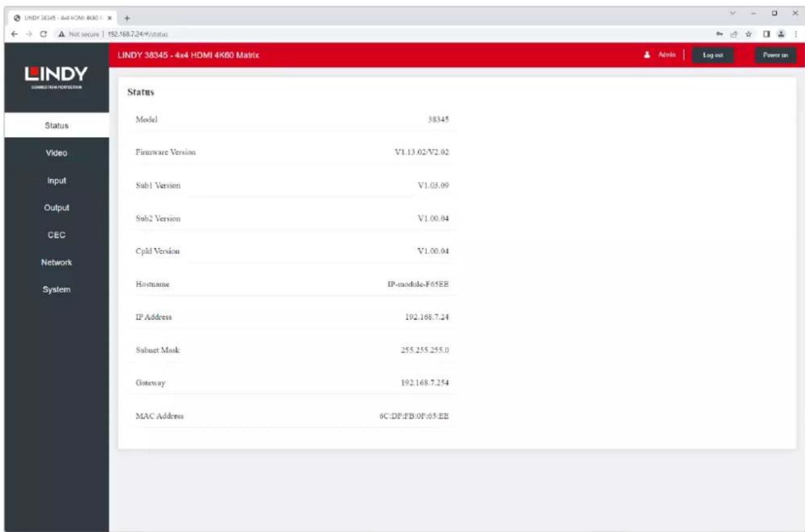The image size is (805, 532).
Task: Go to the System page
Action: pos(57,289)
